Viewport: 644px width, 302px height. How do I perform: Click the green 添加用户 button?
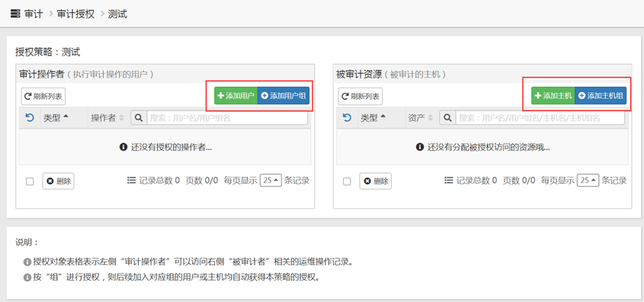point(235,96)
